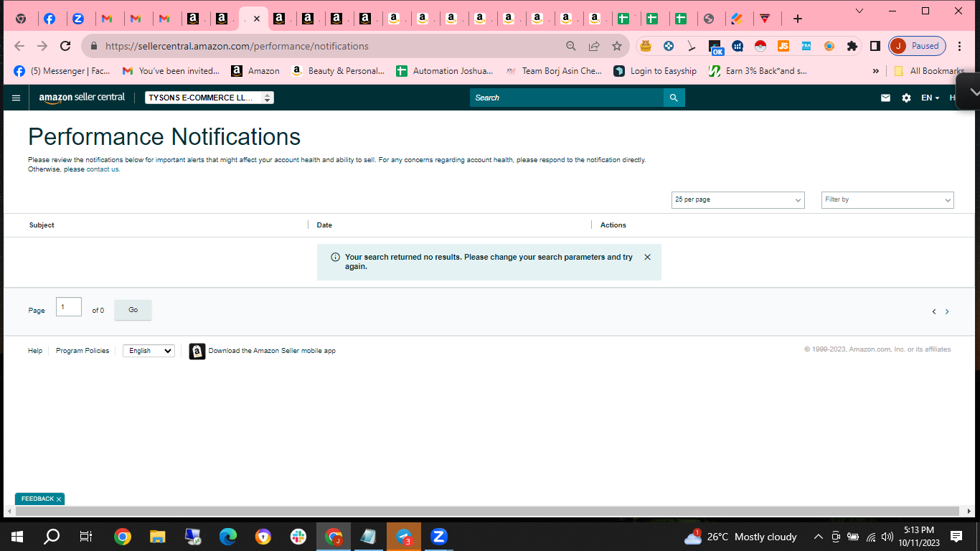Viewport: 980px width, 551px height.
Task: Click the search magnifier button in Seller Central
Action: 674,98
